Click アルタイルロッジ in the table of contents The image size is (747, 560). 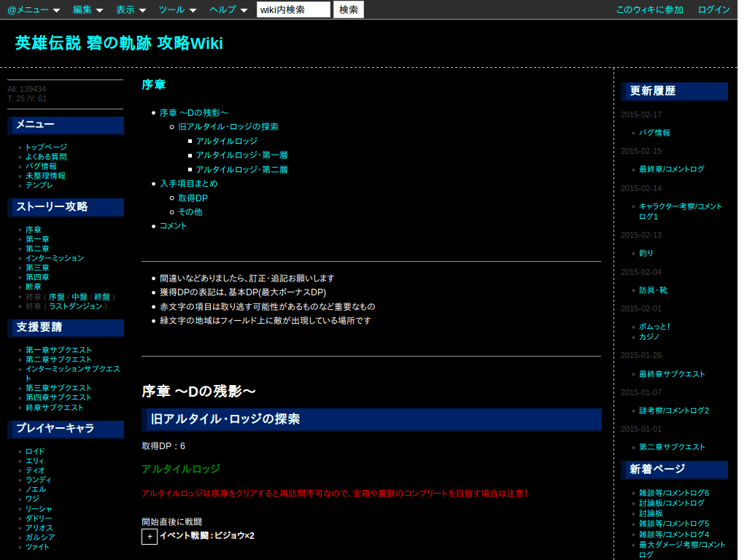coord(225,141)
